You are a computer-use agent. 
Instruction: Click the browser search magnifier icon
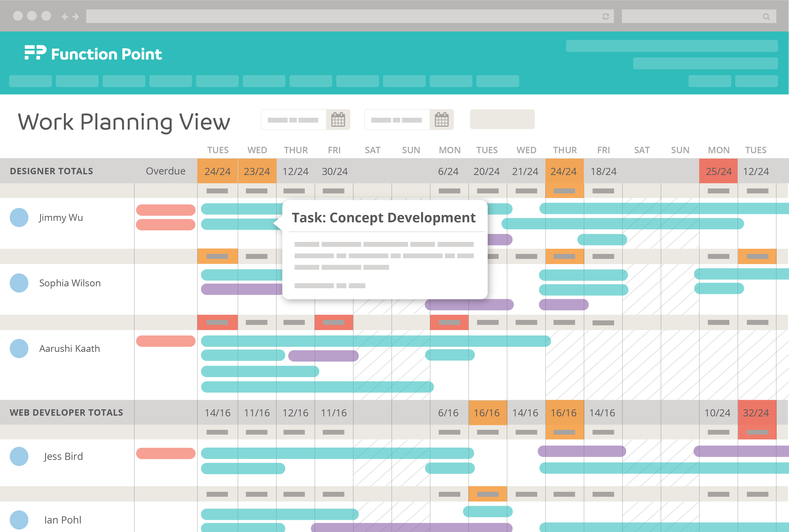coord(766,17)
